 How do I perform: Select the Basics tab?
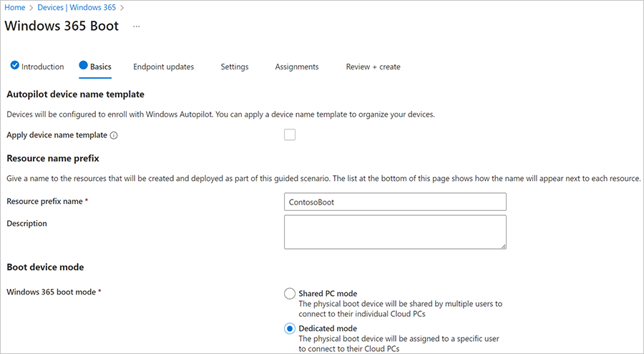point(101,67)
